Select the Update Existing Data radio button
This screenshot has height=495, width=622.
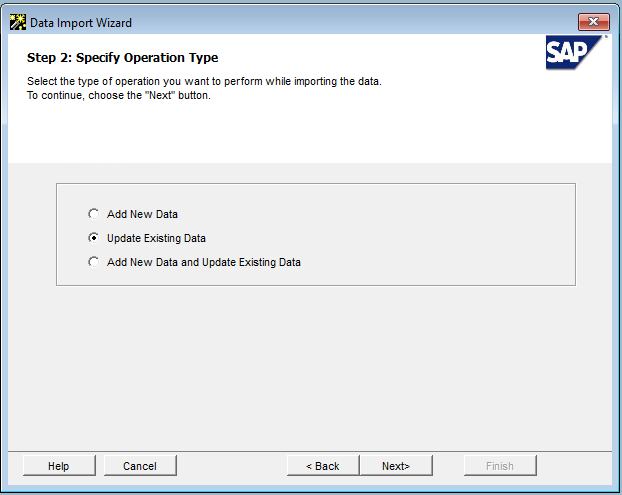point(94,238)
